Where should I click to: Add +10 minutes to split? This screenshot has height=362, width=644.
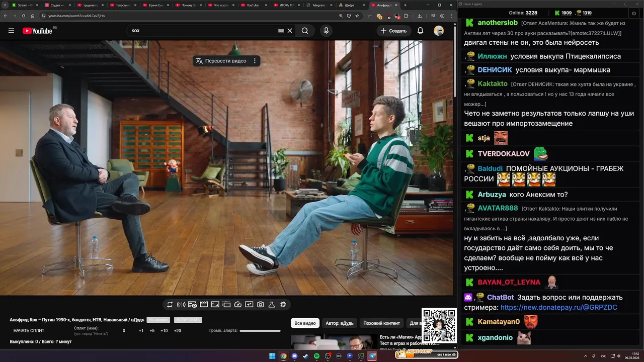164,331
